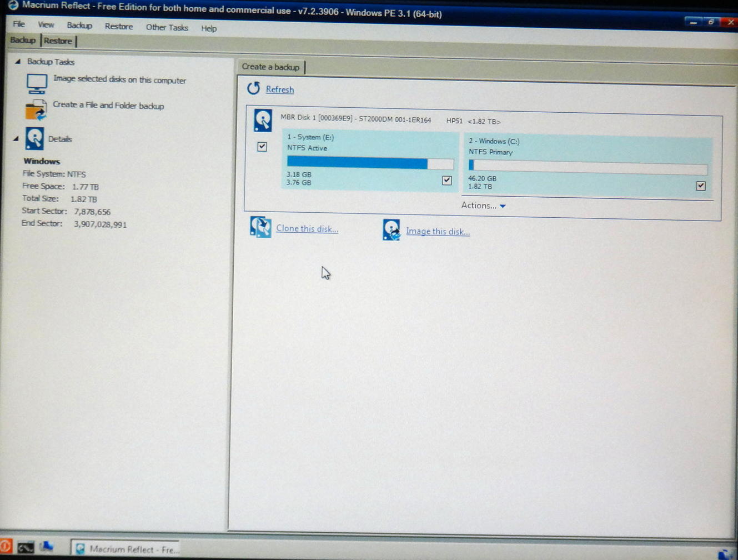Open the Restore menu

point(119,27)
